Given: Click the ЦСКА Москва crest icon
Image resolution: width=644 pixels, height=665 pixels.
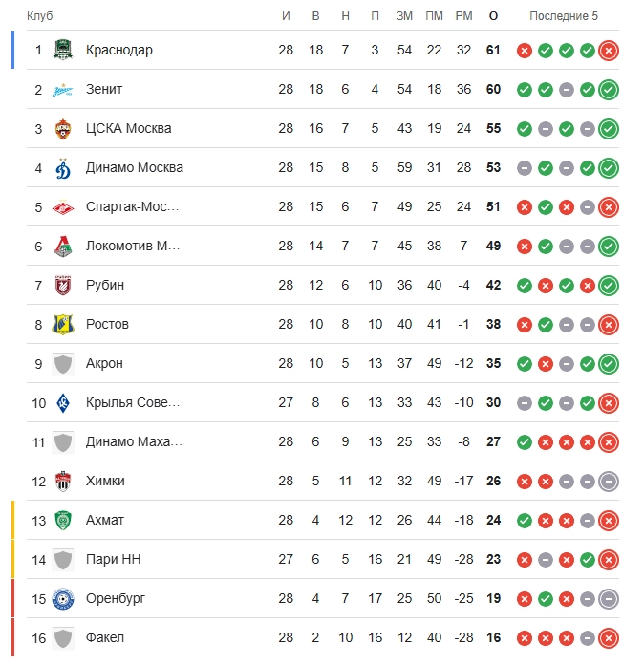Looking at the screenshot, I should tap(63, 129).
